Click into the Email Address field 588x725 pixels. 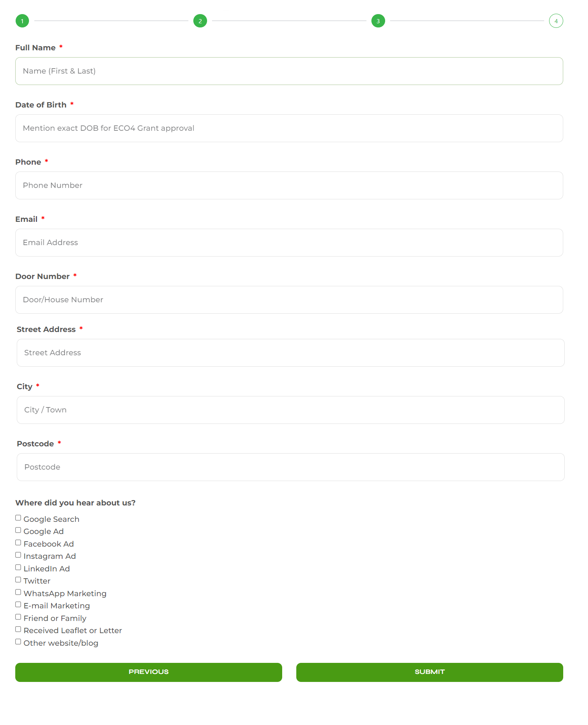pos(289,243)
